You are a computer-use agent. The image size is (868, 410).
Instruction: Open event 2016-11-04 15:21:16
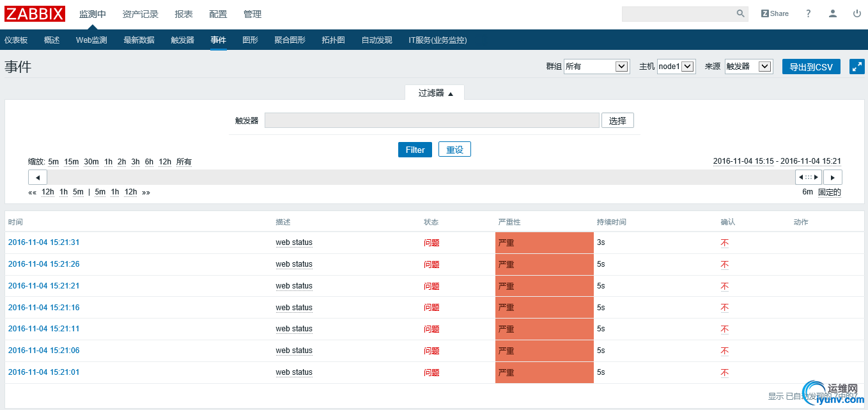[x=44, y=308]
